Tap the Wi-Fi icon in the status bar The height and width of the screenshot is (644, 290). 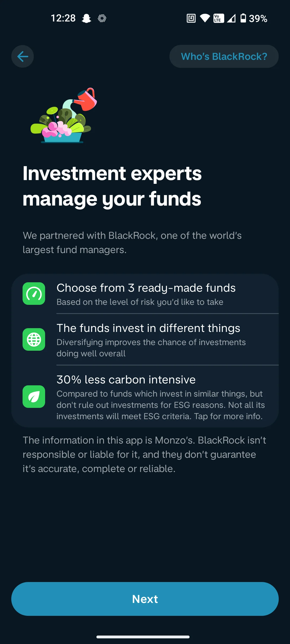click(205, 18)
